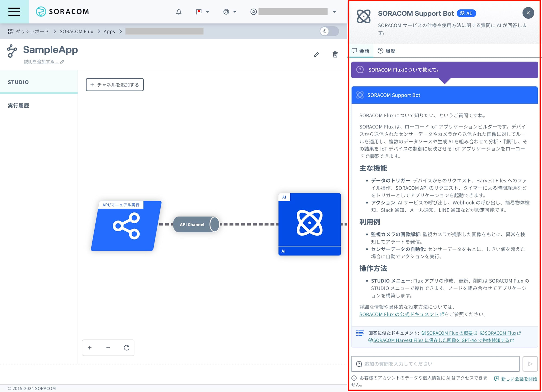
Task: Open SORACOM Flux related document link
Action: click(500, 333)
